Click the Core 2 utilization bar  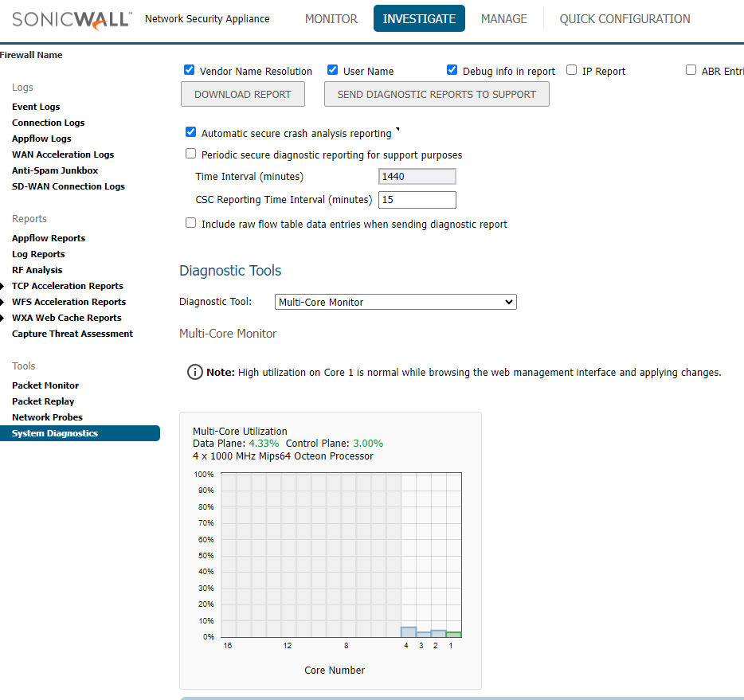pos(438,634)
